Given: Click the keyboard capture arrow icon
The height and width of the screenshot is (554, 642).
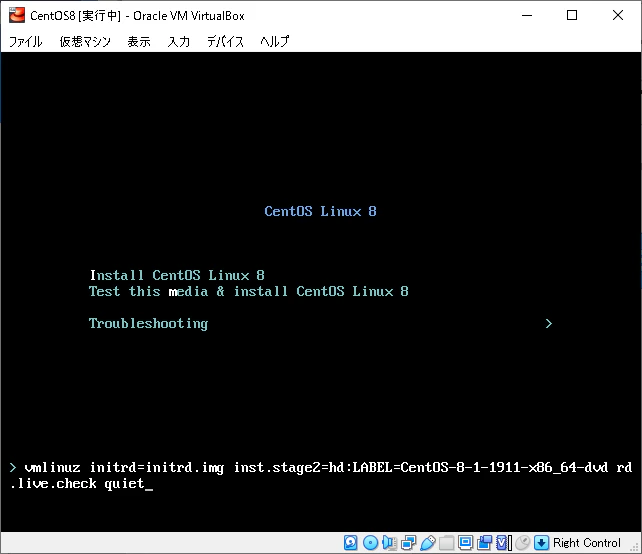Looking at the screenshot, I should point(541,543).
